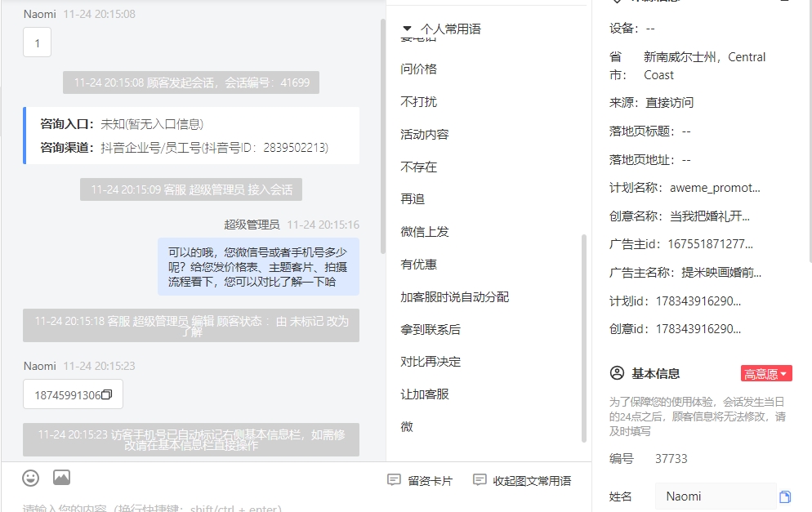Select quick phrase 问价格
Image resolution: width=812 pixels, height=512 pixels.
[x=418, y=69]
